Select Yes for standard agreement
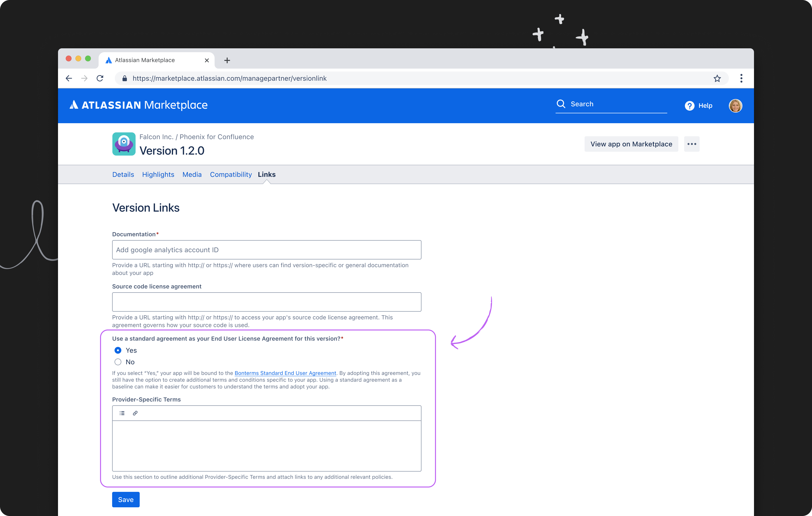Viewport: 812px width, 516px height. pyautogui.click(x=118, y=350)
